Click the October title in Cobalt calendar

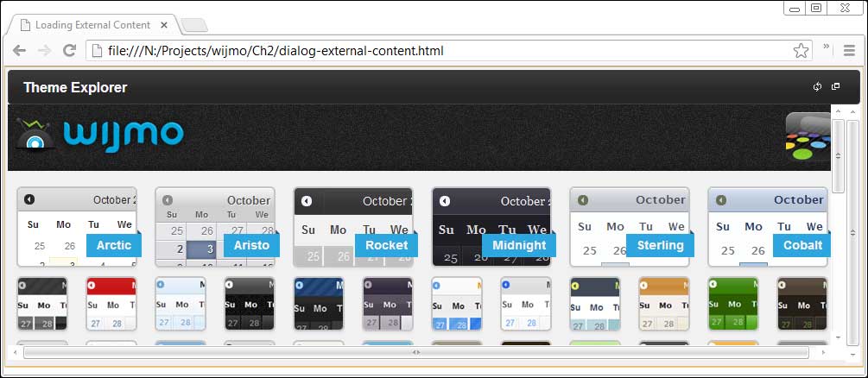click(798, 200)
